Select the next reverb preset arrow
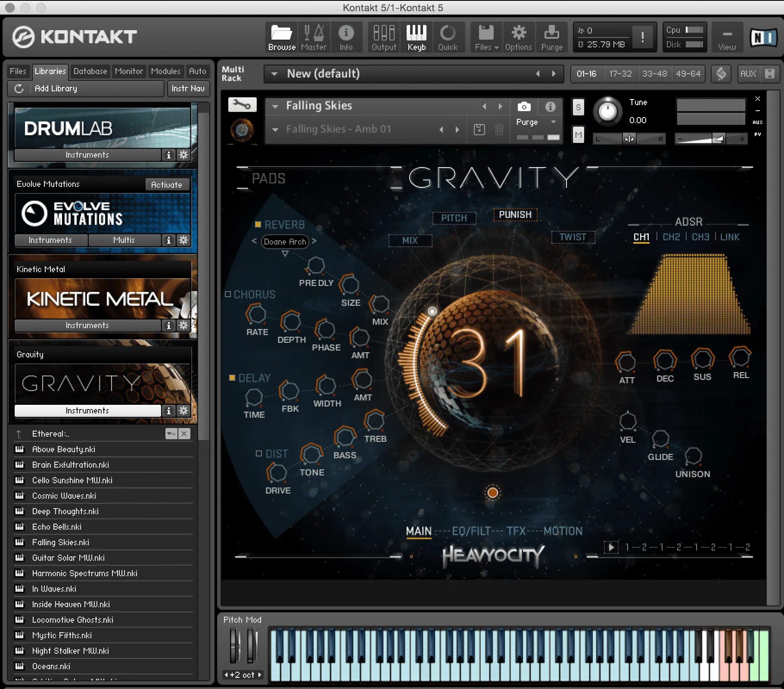 click(314, 241)
